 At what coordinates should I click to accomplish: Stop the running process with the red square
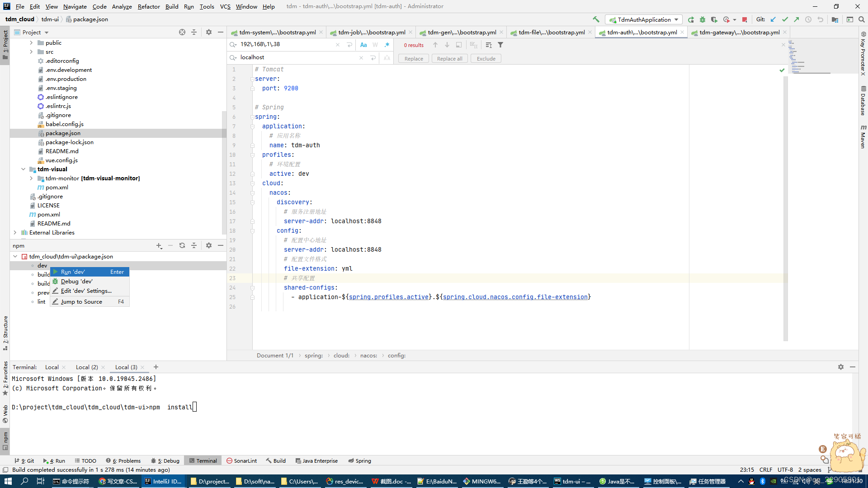coord(745,19)
